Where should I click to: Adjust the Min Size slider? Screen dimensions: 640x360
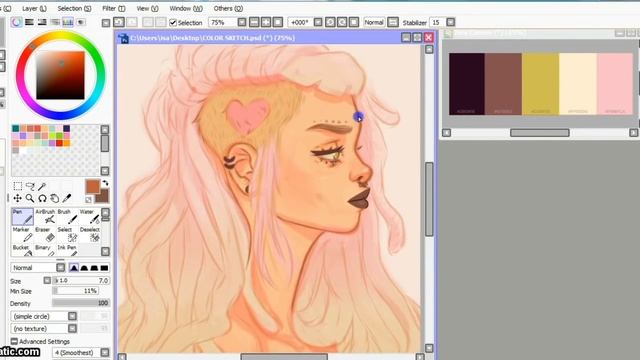point(76,291)
